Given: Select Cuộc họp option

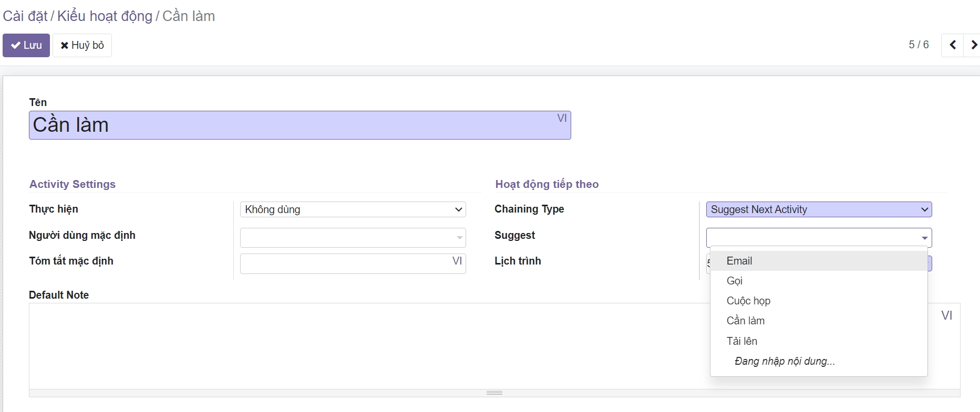Looking at the screenshot, I should point(748,301).
